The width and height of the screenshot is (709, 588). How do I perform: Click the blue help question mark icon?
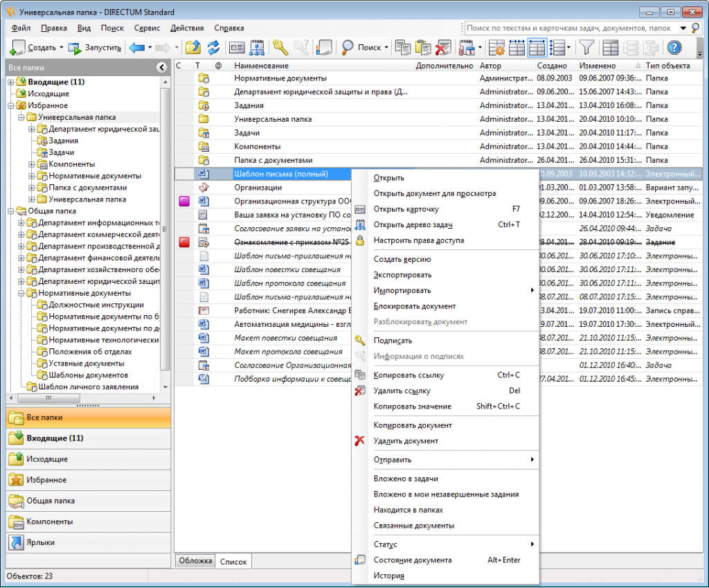click(x=674, y=48)
